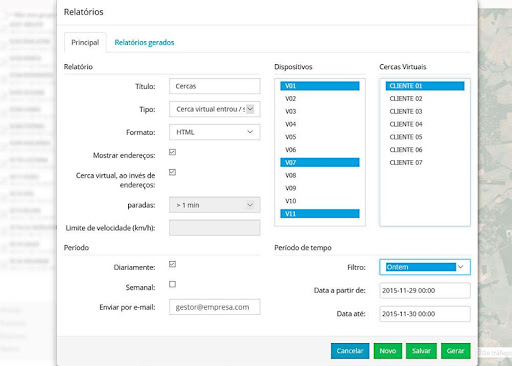Expand the Formato HTML dropdown
The height and width of the screenshot is (366, 512).
[x=215, y=132]
